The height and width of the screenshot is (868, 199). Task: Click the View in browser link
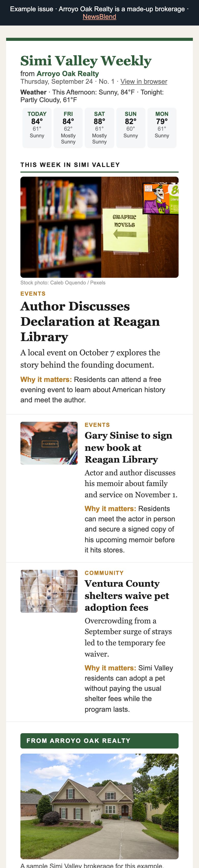pos(144,81)
